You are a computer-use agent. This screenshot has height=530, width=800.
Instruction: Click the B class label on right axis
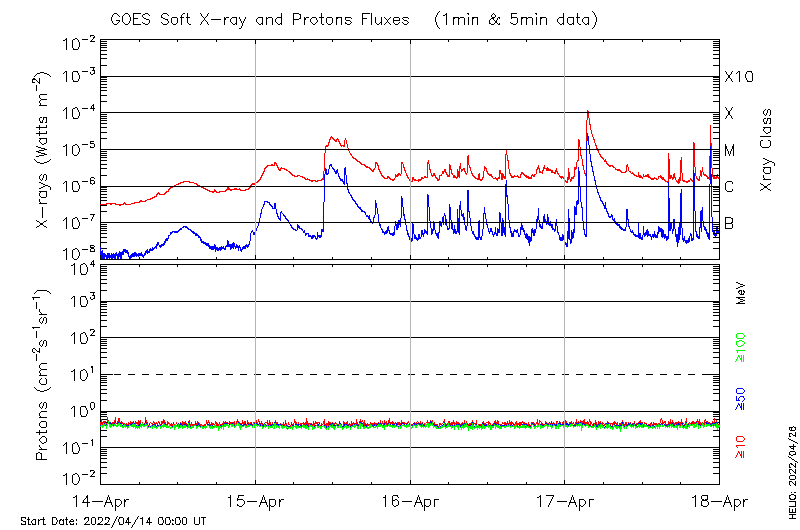[x=730, y=223]
